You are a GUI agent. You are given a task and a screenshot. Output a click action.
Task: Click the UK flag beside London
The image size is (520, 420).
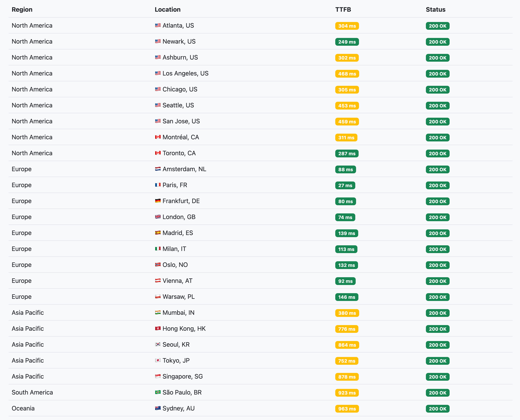pos(158,217)
